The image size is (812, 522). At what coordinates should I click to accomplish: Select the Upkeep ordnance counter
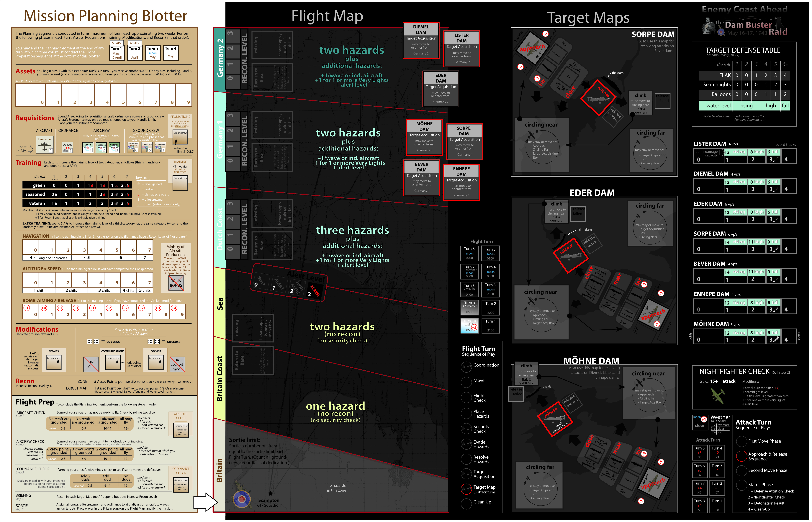pos(68,147)
